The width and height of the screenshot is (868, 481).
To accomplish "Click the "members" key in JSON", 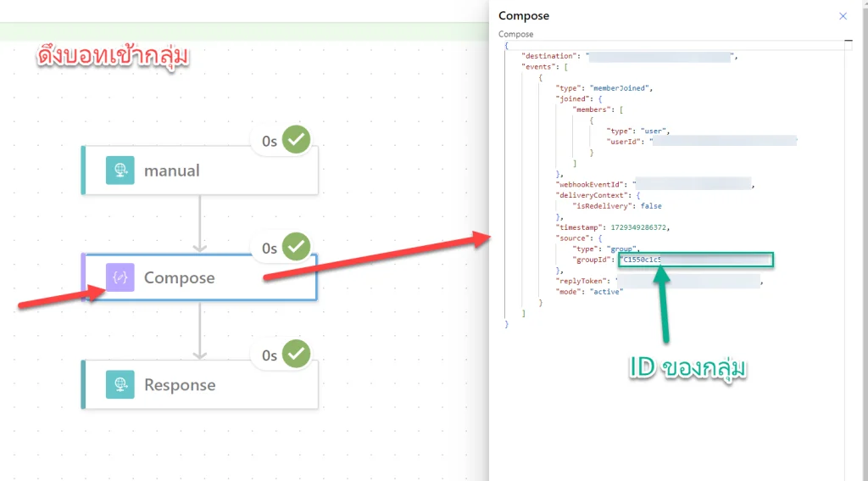I will [x=592, y=109].
